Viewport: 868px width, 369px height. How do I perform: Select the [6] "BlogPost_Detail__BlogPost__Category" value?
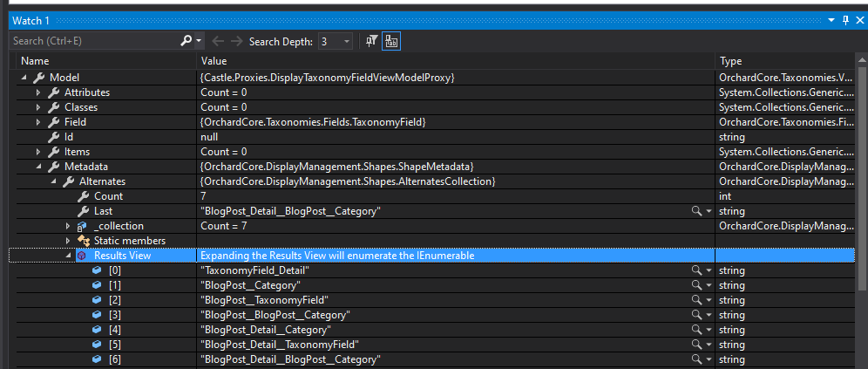(x=290, y=359)
